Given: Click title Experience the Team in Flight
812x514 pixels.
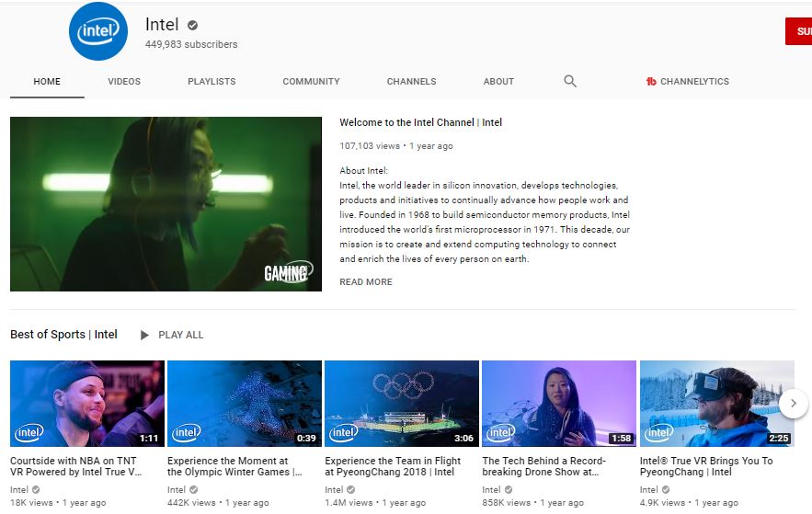Looking at the screenshot, I should point(393,466).
